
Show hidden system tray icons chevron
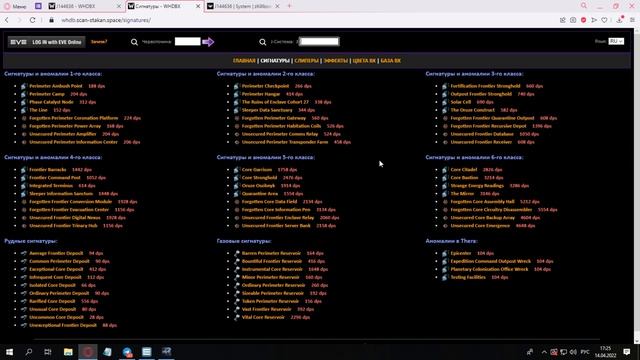pos(544,352)
